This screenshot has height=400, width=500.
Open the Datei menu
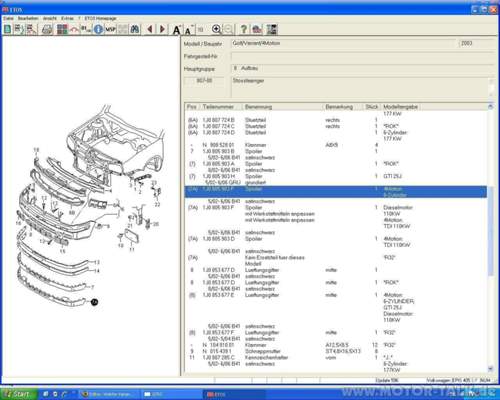pyautogui.click(x=8, y=18)
